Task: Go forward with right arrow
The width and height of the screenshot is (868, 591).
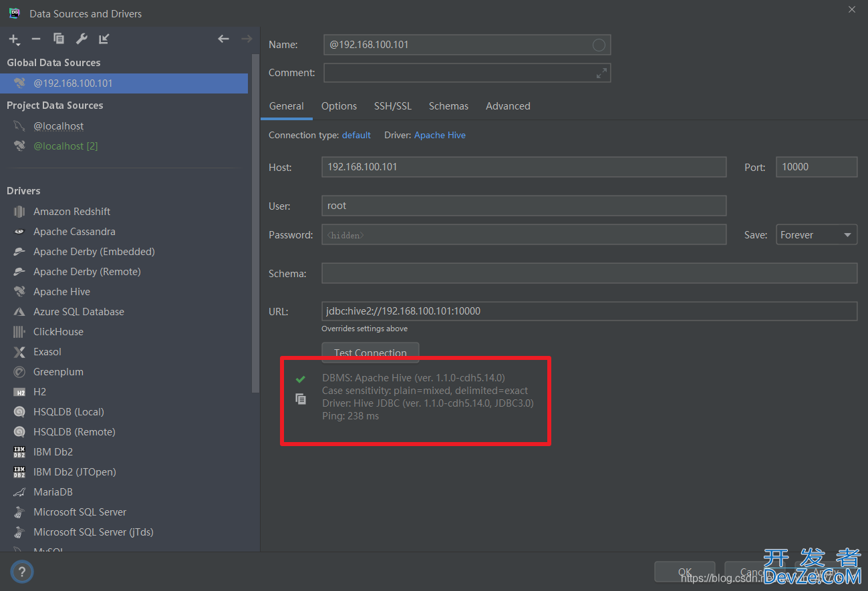Action: click(247, 39)
